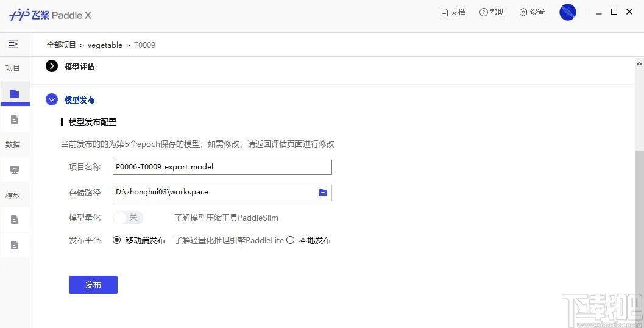644x328 pixels.
Task: Open the PaddleLite inference engine link
Action: coord(229,240)
